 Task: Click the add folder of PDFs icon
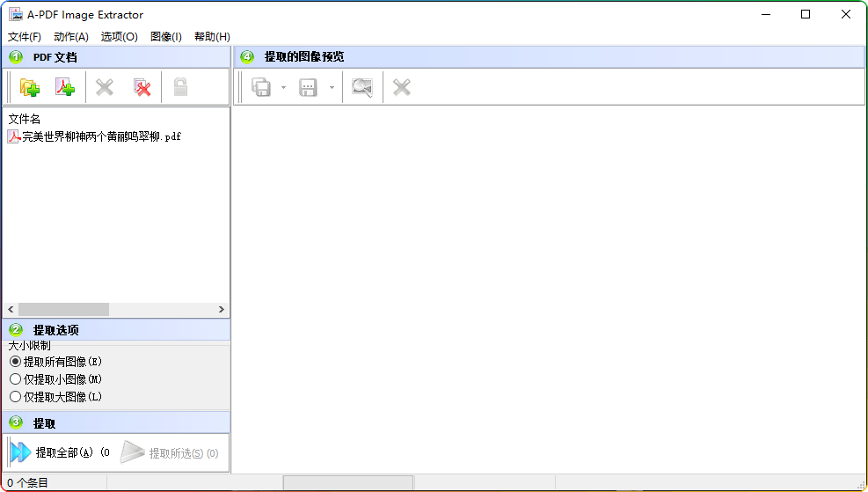pos(30,87)
